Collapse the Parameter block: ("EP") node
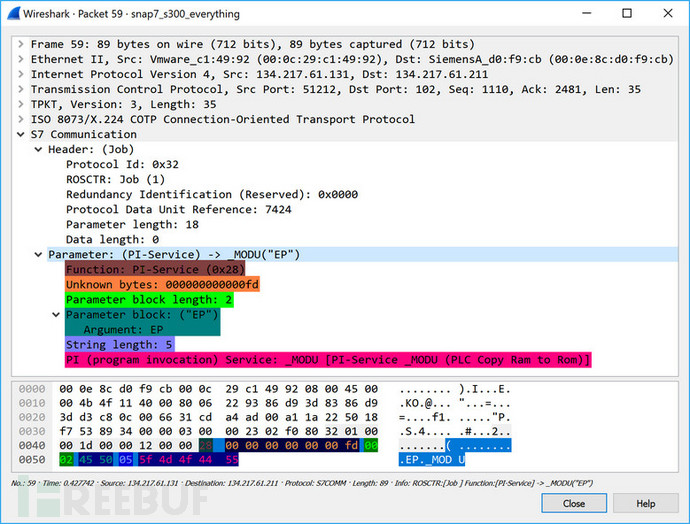The width and height of the screenshot is (690, 524). click(x=55, y=314)
